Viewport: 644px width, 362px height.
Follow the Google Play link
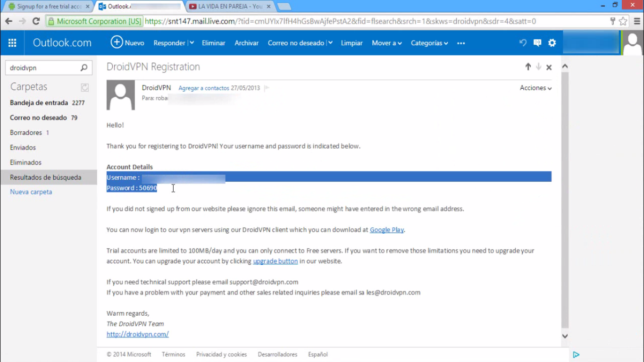point(387,230)
